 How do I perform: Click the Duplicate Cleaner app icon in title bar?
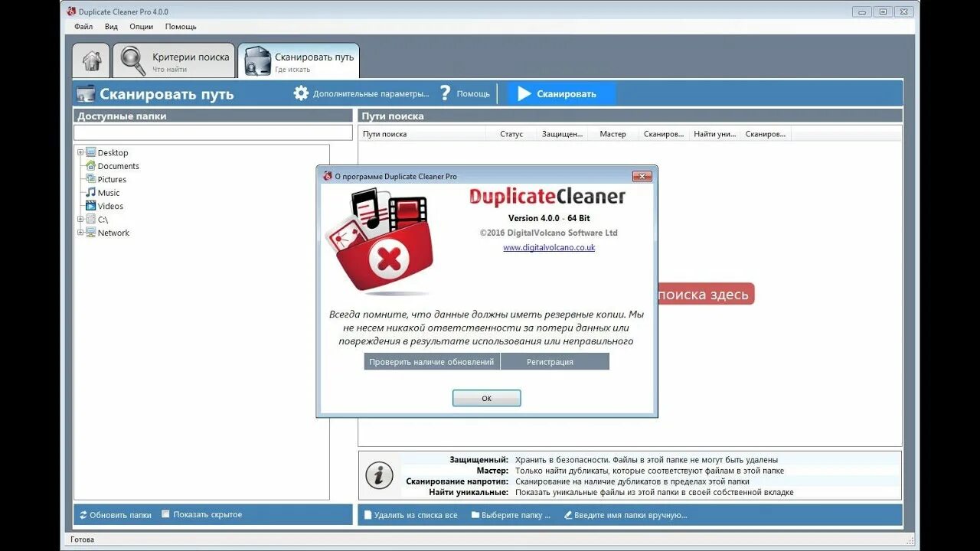pos(71,11)
